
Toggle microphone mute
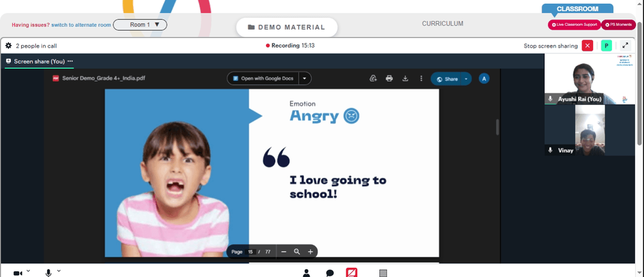point(48,273)
